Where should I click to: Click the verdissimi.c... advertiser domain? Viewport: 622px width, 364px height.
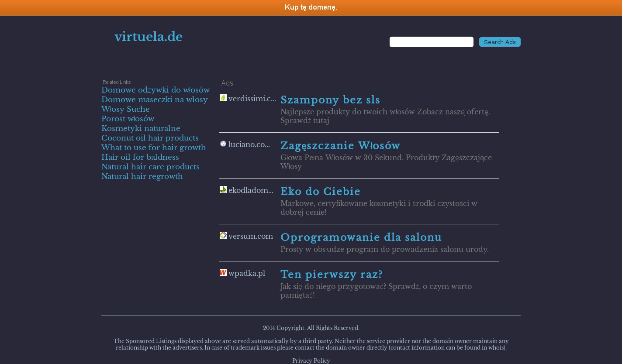pyautogui.click(x=252, y=99)
